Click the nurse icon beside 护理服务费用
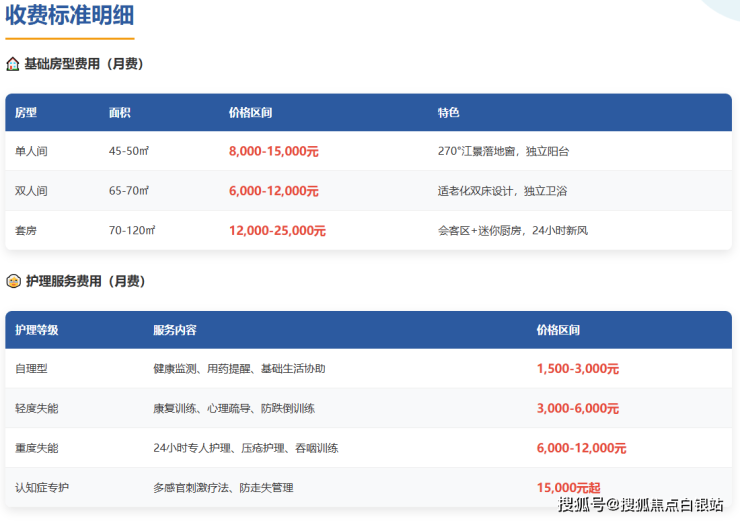740x521 pixels. click(13, 282)
